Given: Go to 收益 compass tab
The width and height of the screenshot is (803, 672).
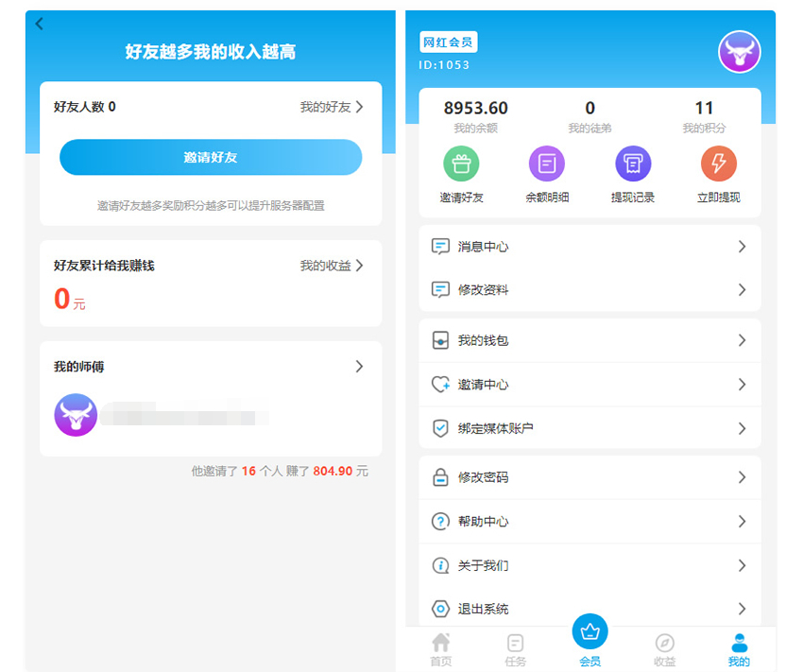Looking at the screenshot, I should pos(665,648).
